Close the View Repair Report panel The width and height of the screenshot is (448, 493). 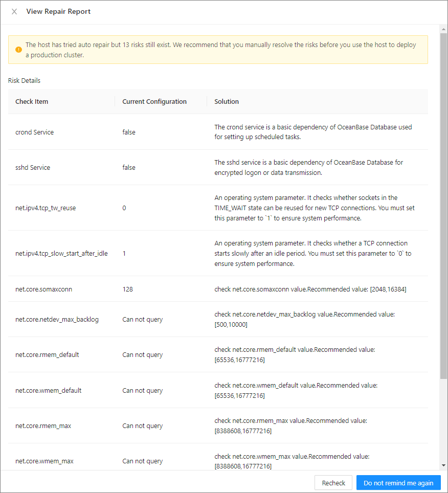click(14, 12)
